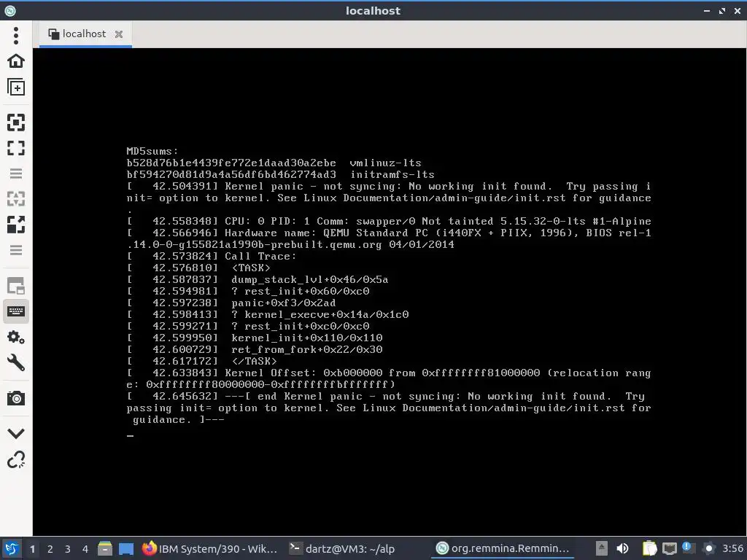
Task: Take a screenshot with camera icon
Action: click(x=16, y=398)
